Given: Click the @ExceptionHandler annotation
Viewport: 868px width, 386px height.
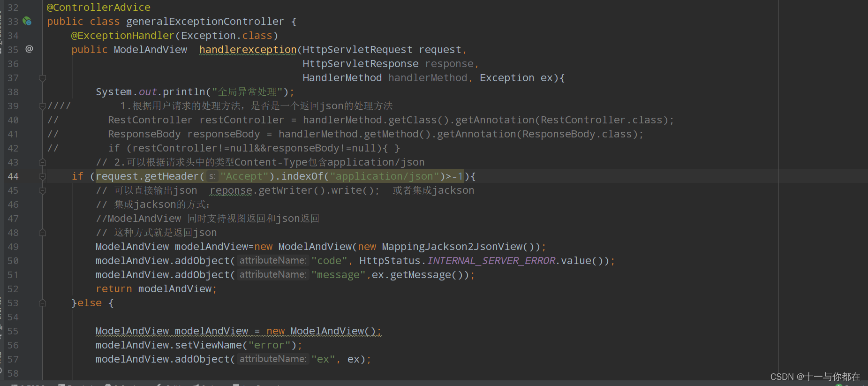Looking at the screenshot, I should click(x=123, y=36).
